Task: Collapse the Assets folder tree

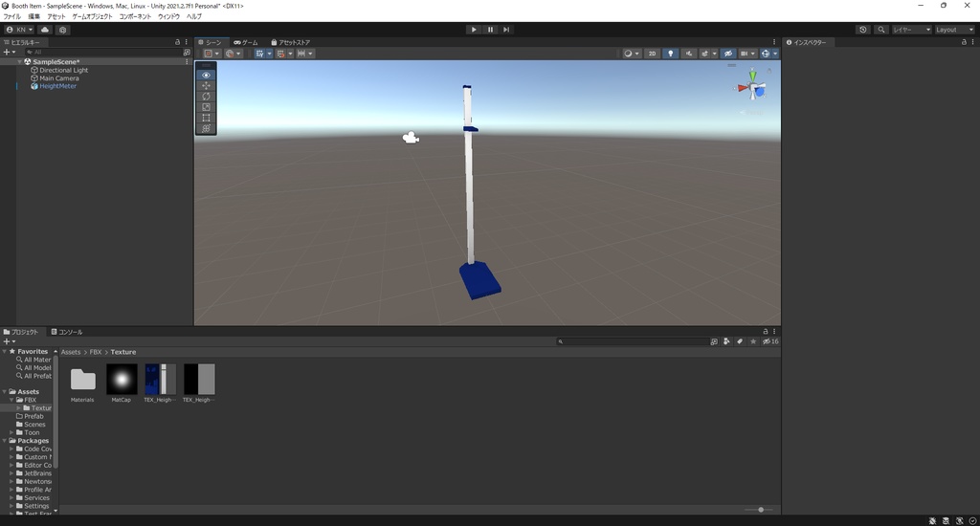Action: 5,392
